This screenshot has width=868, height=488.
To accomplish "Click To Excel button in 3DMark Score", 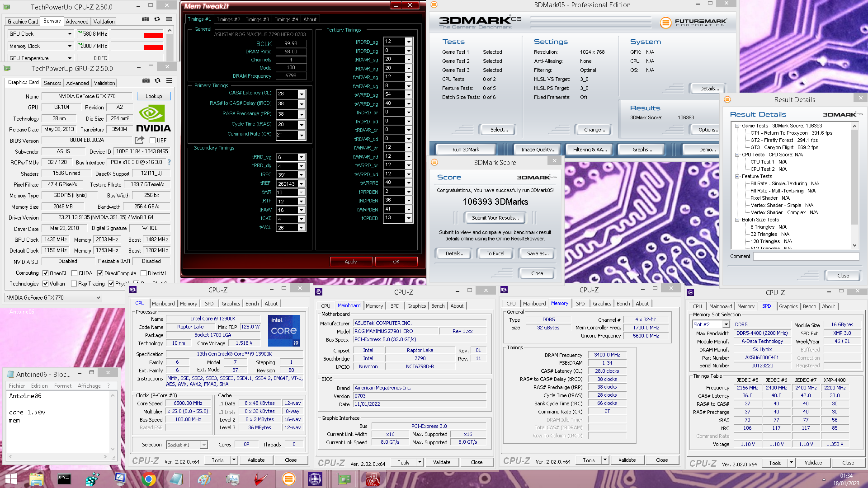I will pos(495,253).
